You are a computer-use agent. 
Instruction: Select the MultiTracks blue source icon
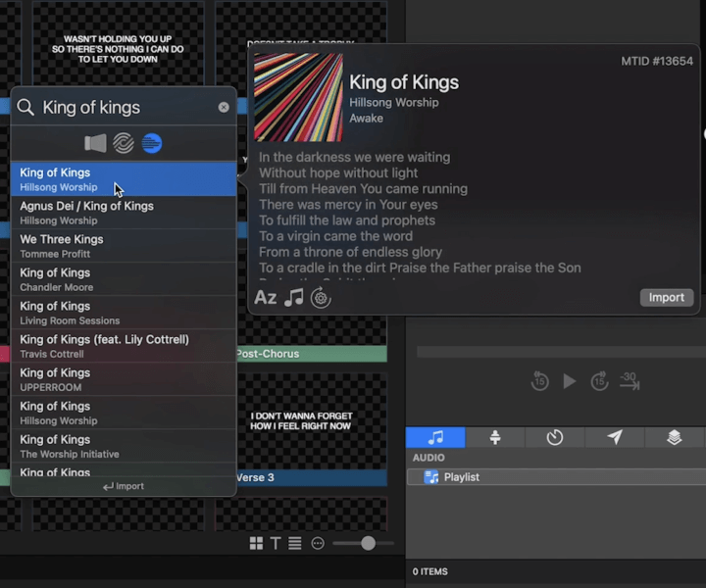152,143
